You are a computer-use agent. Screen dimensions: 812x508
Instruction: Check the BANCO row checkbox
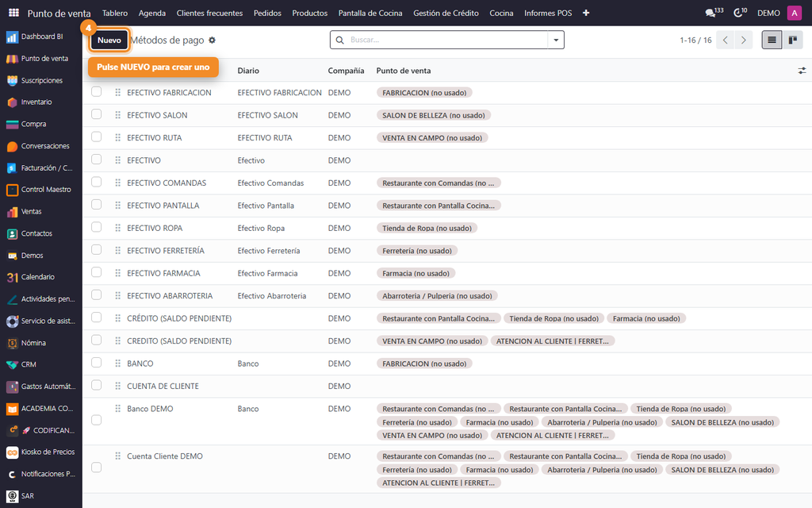[96, 362]
